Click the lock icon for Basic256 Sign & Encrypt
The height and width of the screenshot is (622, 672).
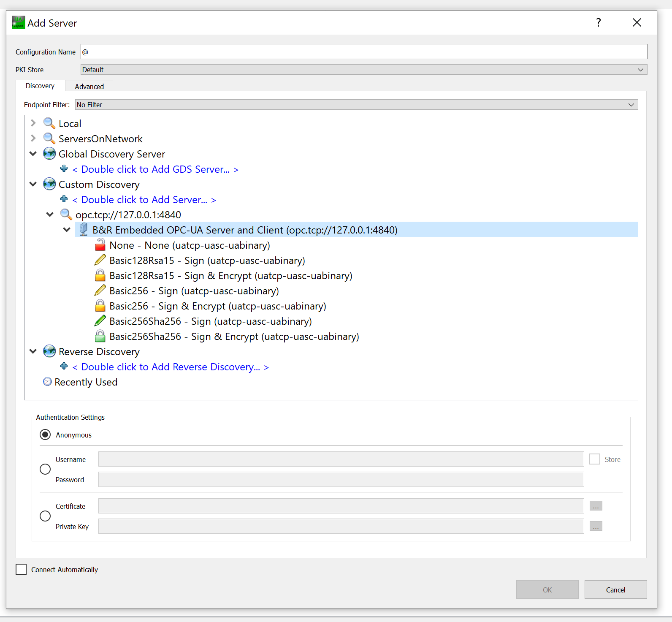click(100, 306)
